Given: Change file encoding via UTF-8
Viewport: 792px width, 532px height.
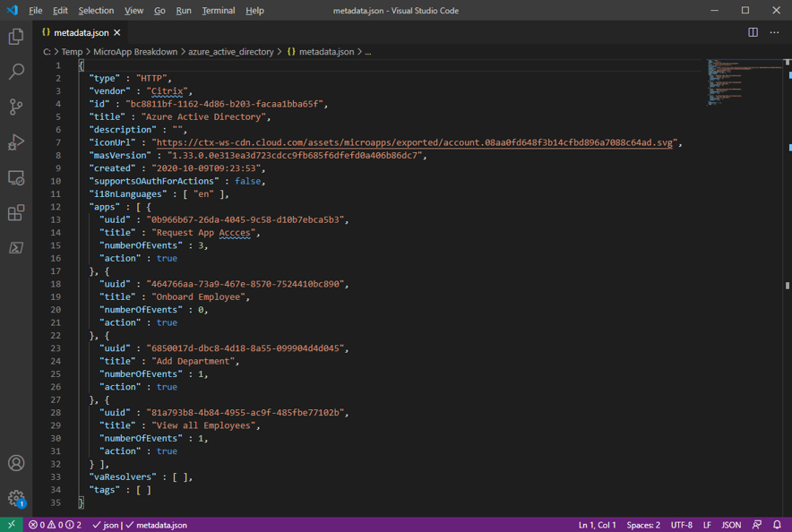Looking at the screenshot, I should 682,525.
